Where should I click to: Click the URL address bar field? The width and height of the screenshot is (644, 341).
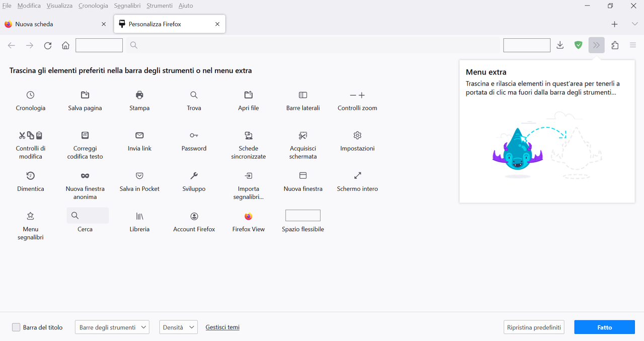pos(313,45)
